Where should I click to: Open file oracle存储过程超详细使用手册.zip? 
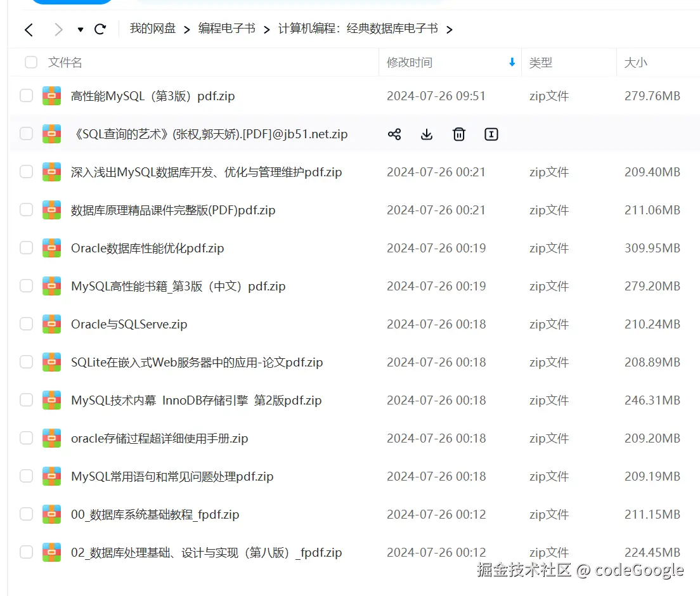click(x=159, y=438)
